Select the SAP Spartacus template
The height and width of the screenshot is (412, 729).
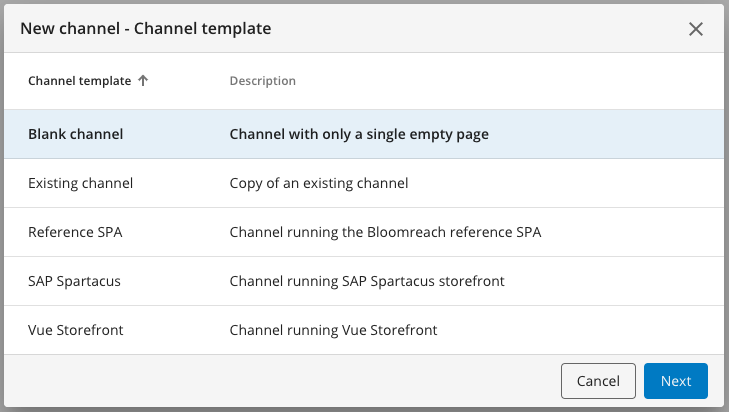[x=75, y=281]
